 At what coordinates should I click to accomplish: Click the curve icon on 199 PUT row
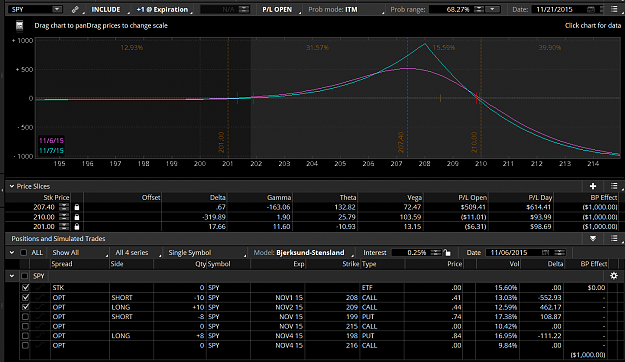(x=39, y=317)
